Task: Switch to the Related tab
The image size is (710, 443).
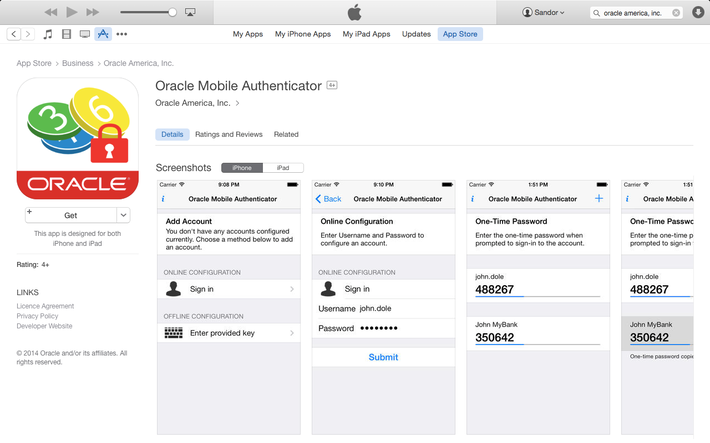Action: click(286, 135)
